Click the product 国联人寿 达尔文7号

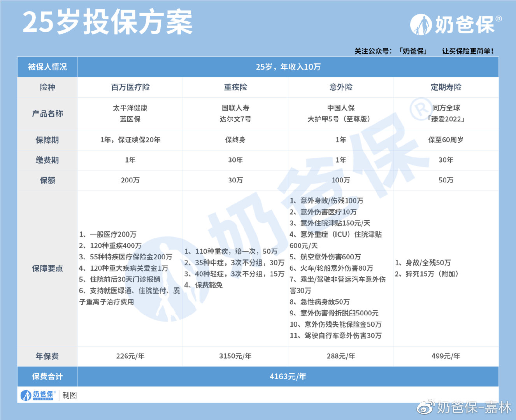[x=235, y=114]
